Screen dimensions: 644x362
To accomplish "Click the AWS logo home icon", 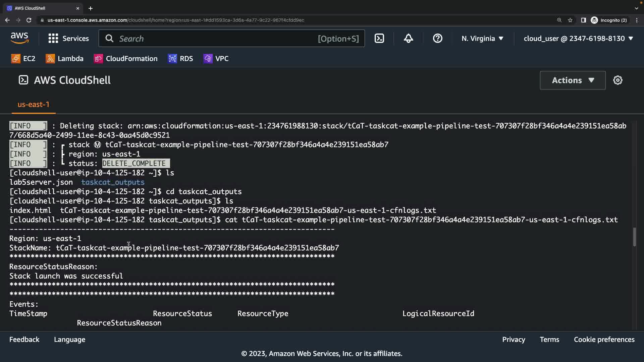I will pos(19,39).
